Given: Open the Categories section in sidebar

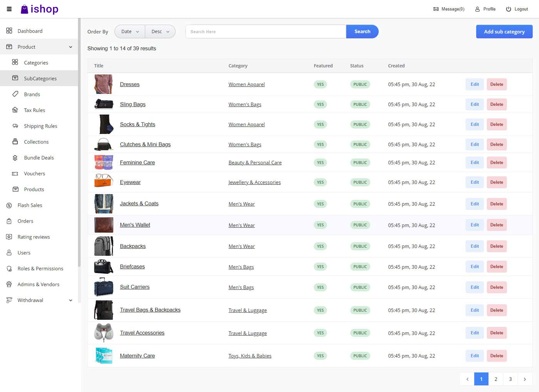Looking at the screenshot, I should pos(36,62).
